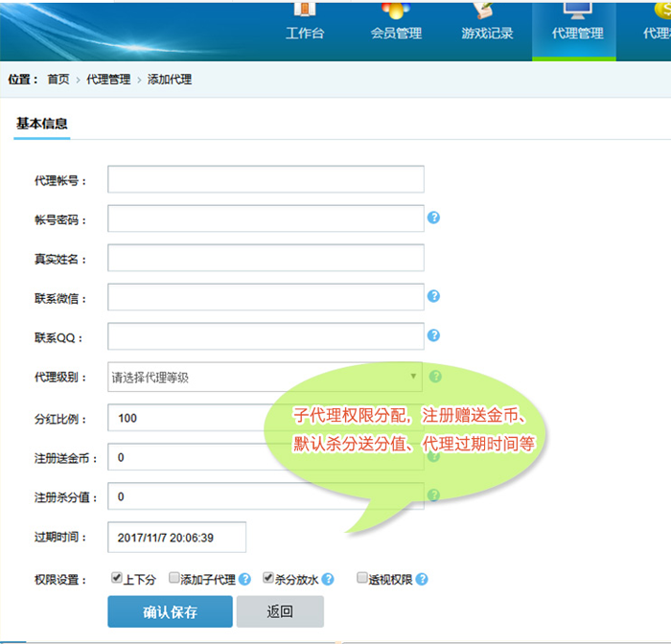Click help icon beside 联系QQ field
Viewport: 671px width, 644px height.
433,335
